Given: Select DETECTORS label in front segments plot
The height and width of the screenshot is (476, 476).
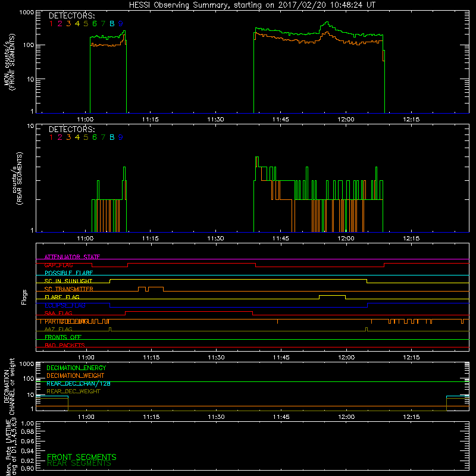Looking at the screenshot, I should coord(71,16).
